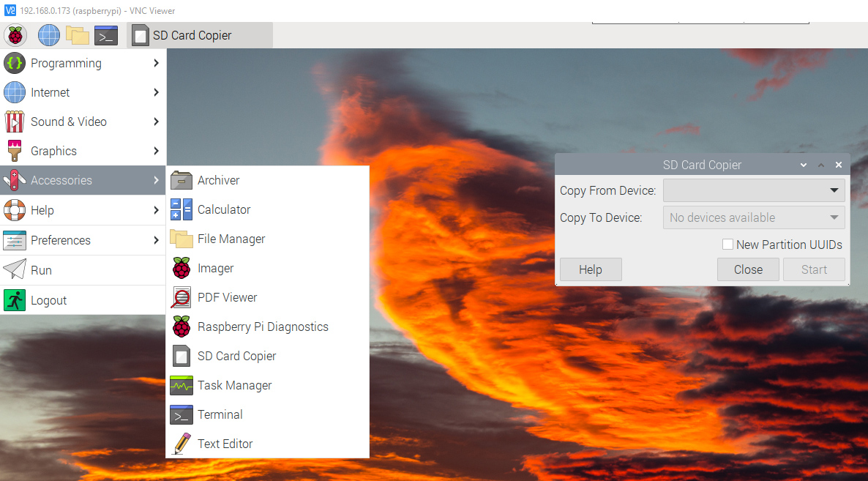
Task: Choose Logout from the main menu
Action: coord(83,300)
